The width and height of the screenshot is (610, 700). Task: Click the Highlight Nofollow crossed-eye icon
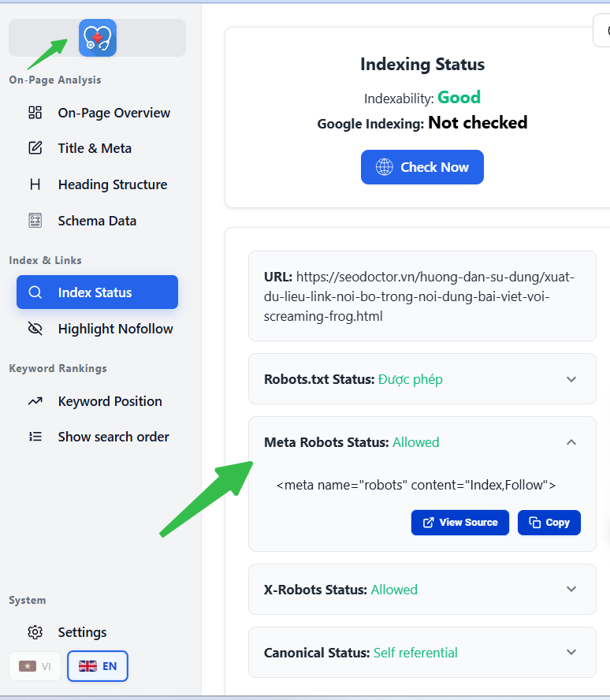click(35, 329)
